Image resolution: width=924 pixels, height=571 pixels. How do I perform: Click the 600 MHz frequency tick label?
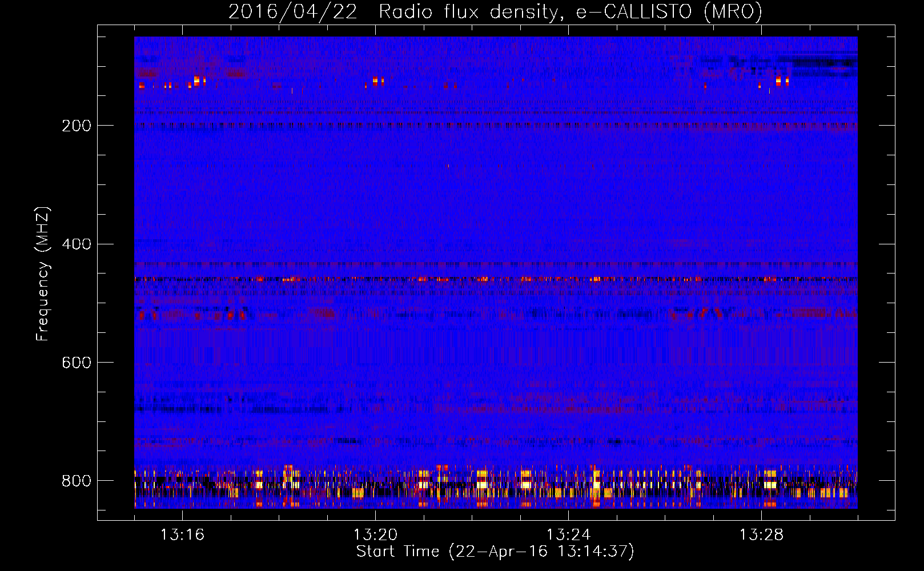coord(77,363)
